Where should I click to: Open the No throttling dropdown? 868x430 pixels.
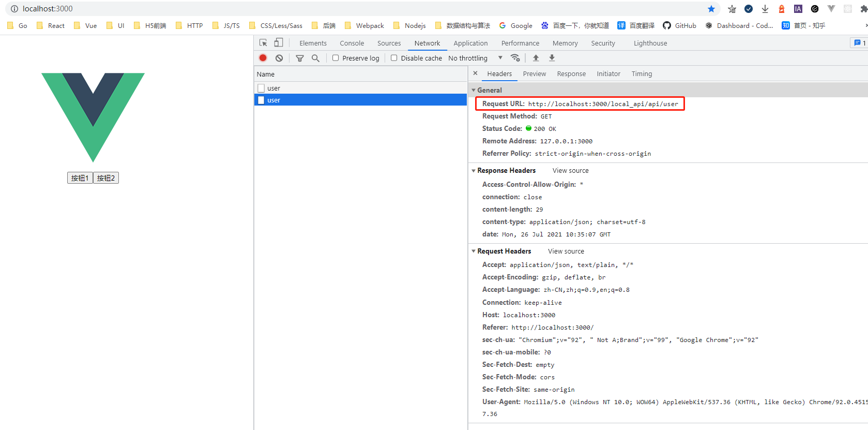tap(475, 58)
